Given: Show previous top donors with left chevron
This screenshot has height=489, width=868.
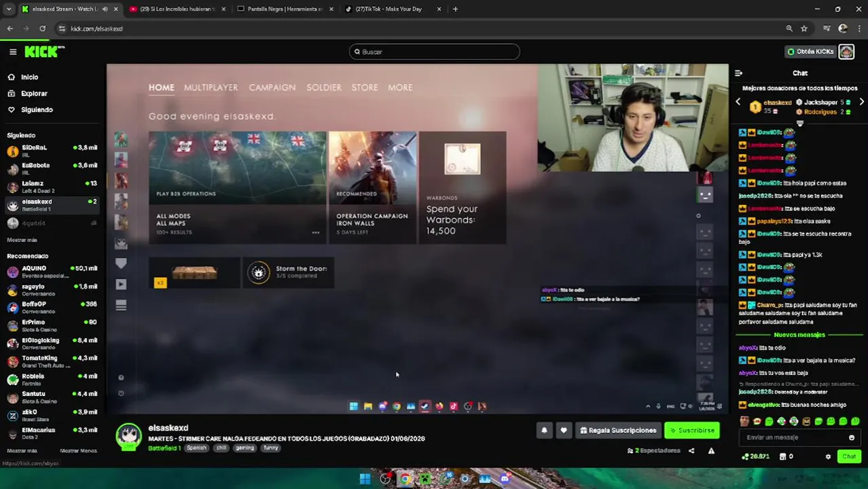Looking at the screenshot, I should point(738,102).
